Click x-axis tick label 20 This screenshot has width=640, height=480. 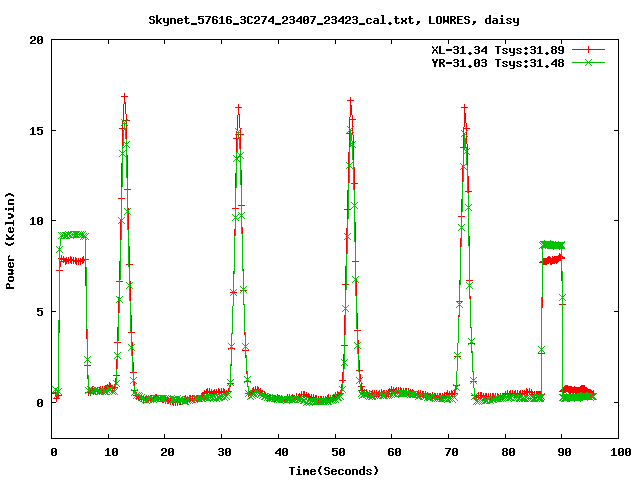tap(167, 452)
